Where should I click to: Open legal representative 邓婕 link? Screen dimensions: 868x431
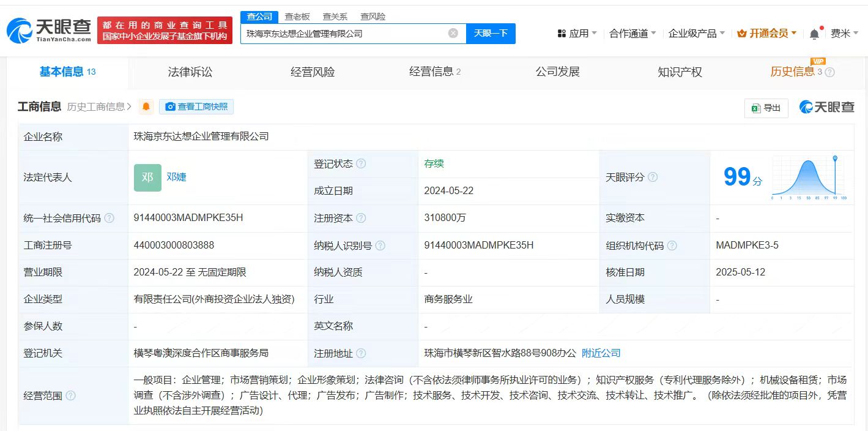pyautogui.click(x=176, y=177)
